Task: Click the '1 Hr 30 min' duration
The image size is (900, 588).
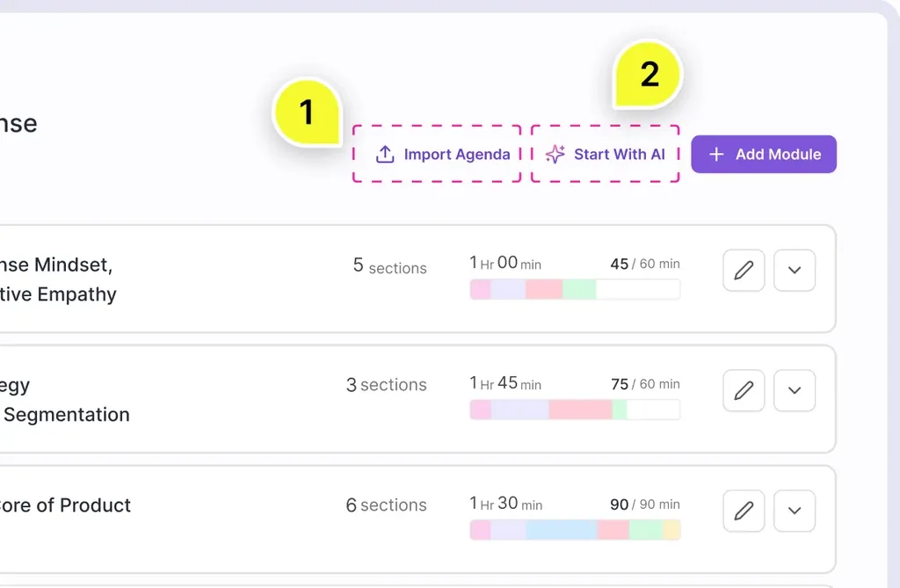Action: coord(505,504)
